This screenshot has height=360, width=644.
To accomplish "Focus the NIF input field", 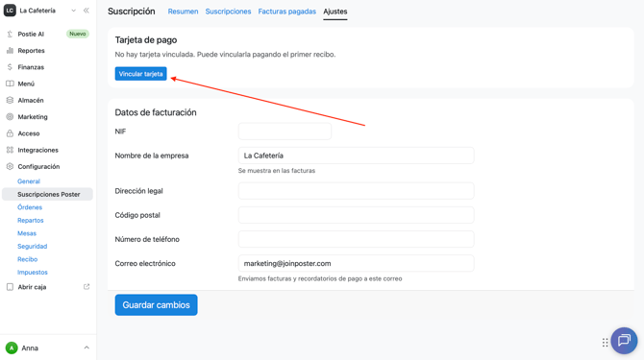I will coord(285,132).
